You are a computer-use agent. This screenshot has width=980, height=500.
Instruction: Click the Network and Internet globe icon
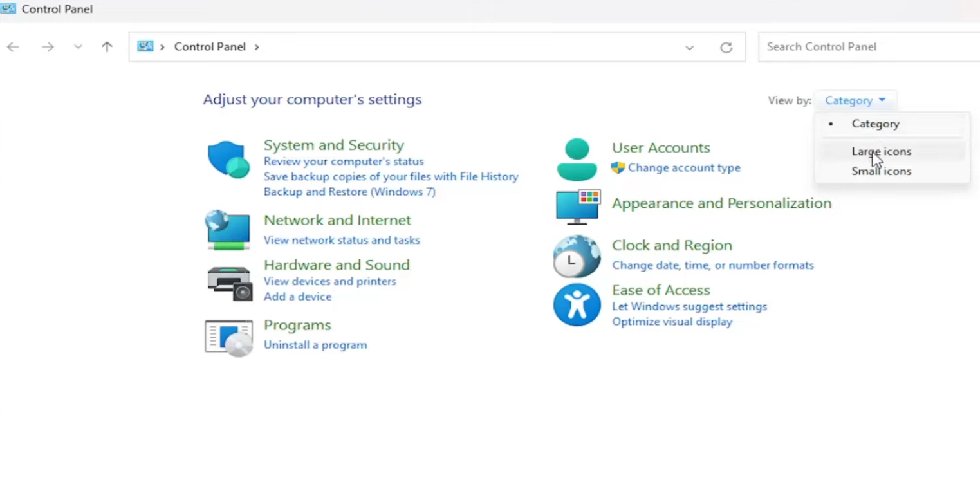coord(228,230)
